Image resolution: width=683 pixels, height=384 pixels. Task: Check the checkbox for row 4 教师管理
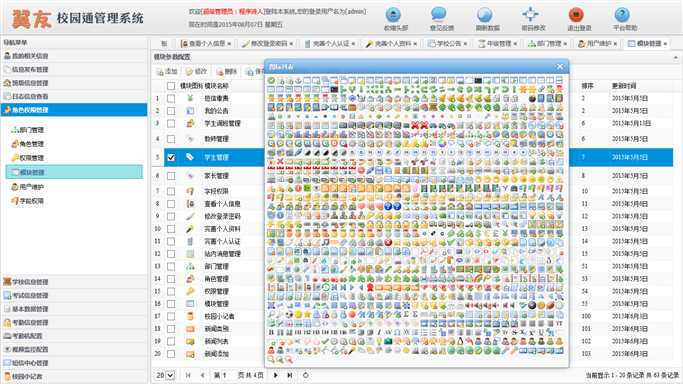pos(171,139)
